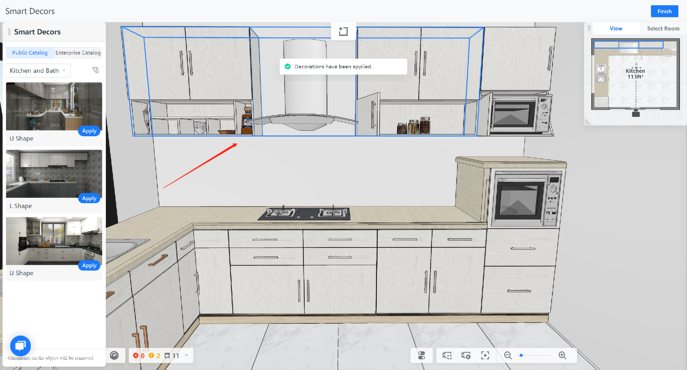Click the camera frame selection icon
This screenshot has width=687, height=370.
[447, 356]
